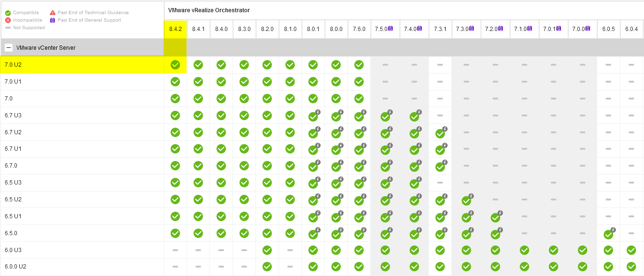Collapse the VMware vCenter Server section
The image size is (644, 276).
8,47
